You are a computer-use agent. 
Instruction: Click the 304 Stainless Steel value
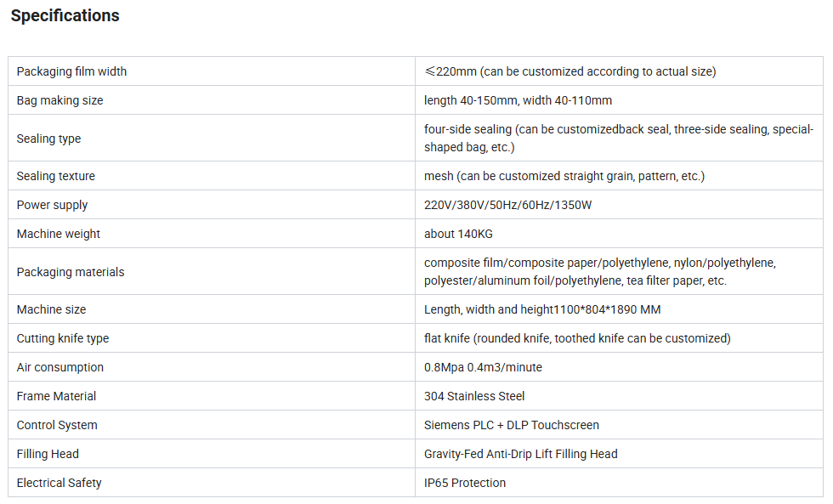click(474, 396)
